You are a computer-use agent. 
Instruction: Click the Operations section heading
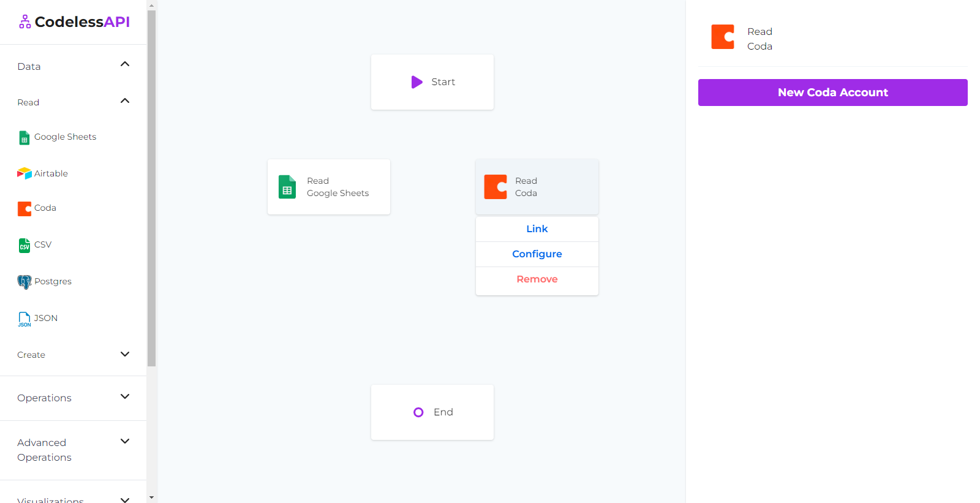(x=44, y=398)
